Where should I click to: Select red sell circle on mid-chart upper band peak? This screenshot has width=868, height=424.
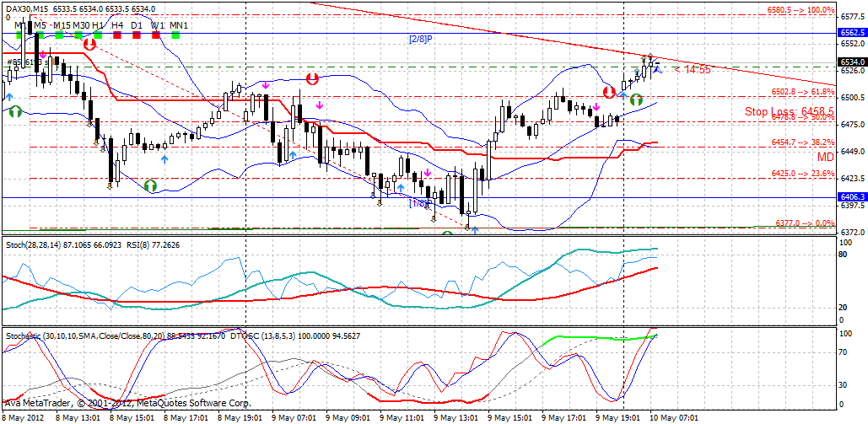coord(313,78)
